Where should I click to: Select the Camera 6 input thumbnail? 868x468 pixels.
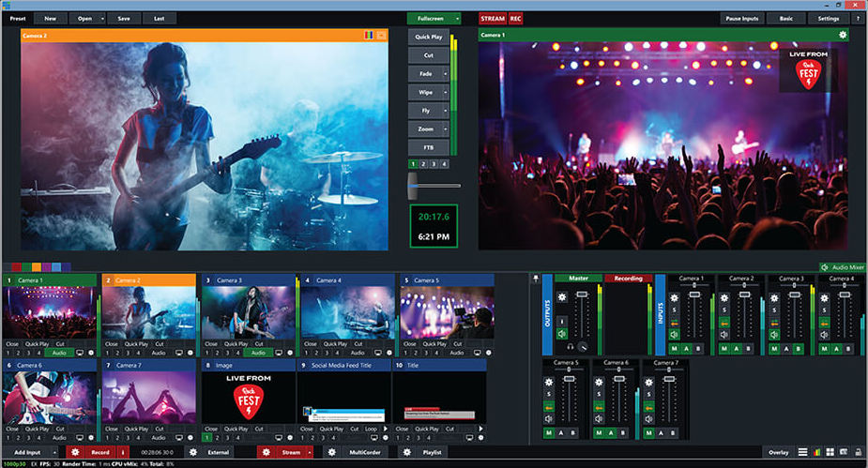[x=49, y=398]
